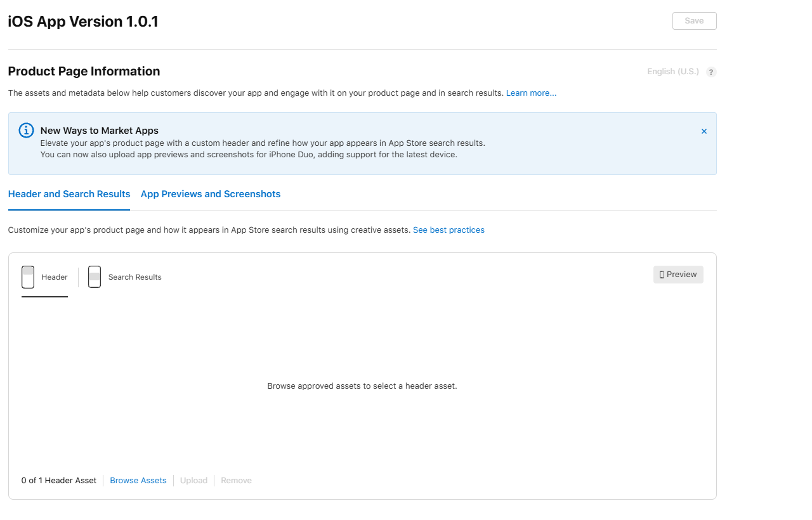Click the New Ways to Market Apps title
This screenshot has width=812, height=520.
coord(100,131)
